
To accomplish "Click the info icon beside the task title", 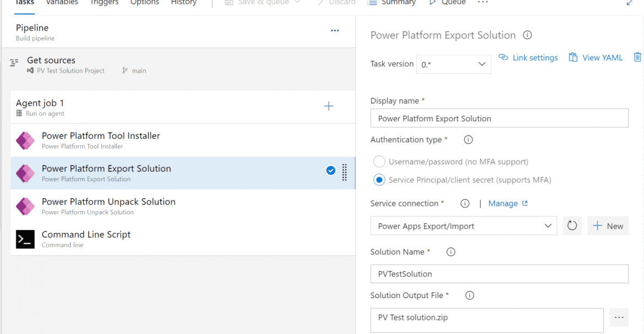I will pyautogui.click(x=527, y=35).
